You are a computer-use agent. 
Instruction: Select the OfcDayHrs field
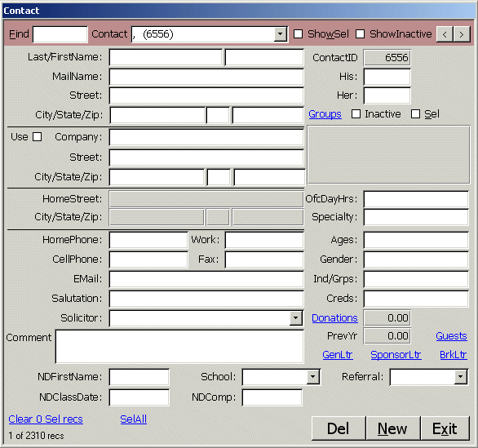tap(416, 199)
